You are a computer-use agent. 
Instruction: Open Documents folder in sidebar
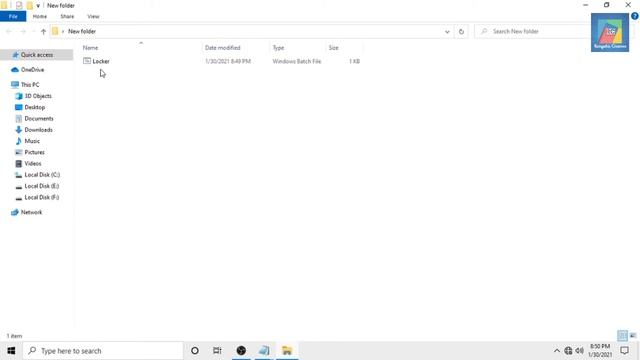tap(39, 118)
